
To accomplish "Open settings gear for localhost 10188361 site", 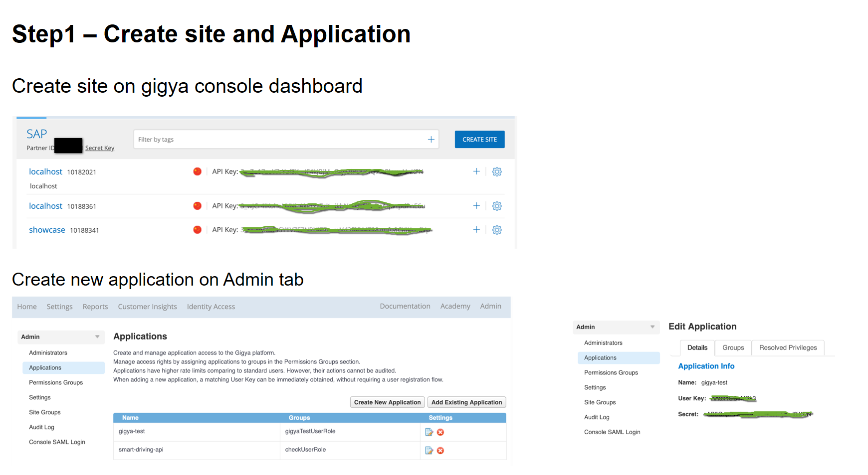I will tap(497, 206).
